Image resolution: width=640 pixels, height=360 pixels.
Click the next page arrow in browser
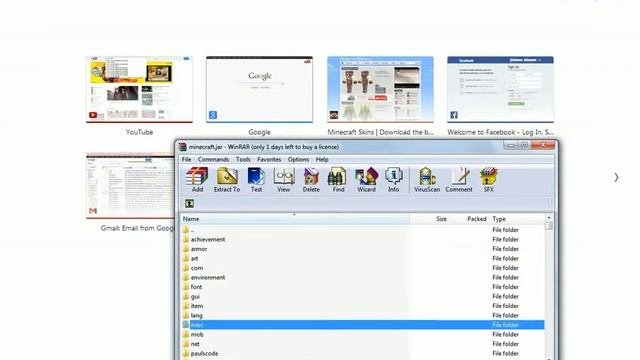click(616, 178)
